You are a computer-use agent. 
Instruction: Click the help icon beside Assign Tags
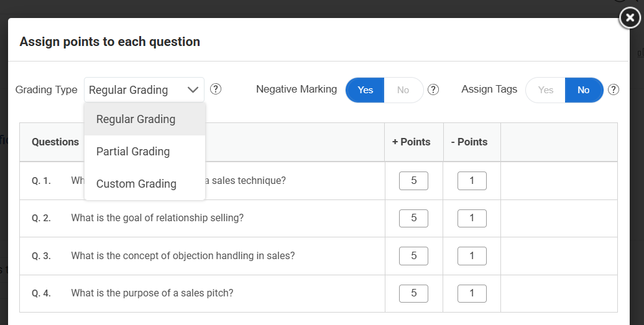click(614, 89)
